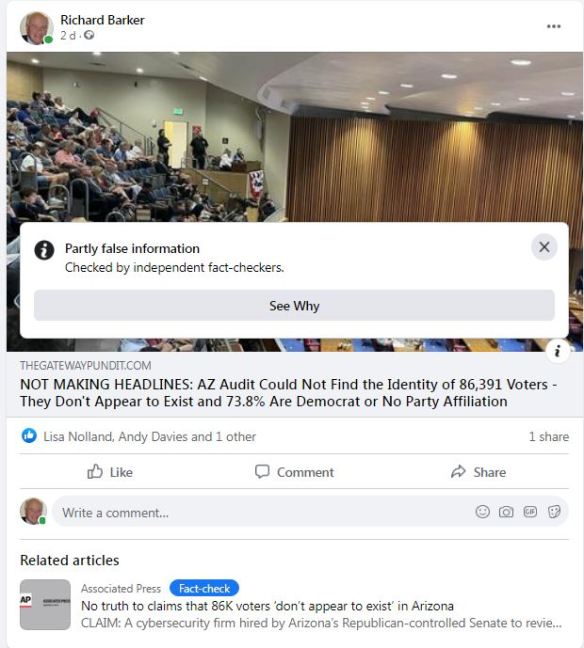Viewport: 584px width, 648px height.
Task: Add a sticker to the comment
Action: point(554,512)
